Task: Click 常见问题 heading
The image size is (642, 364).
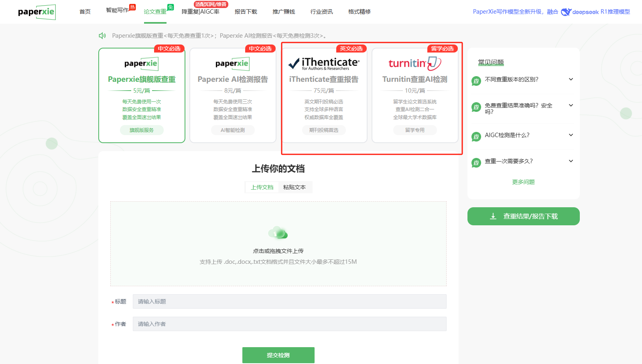Action: point(491,62)
